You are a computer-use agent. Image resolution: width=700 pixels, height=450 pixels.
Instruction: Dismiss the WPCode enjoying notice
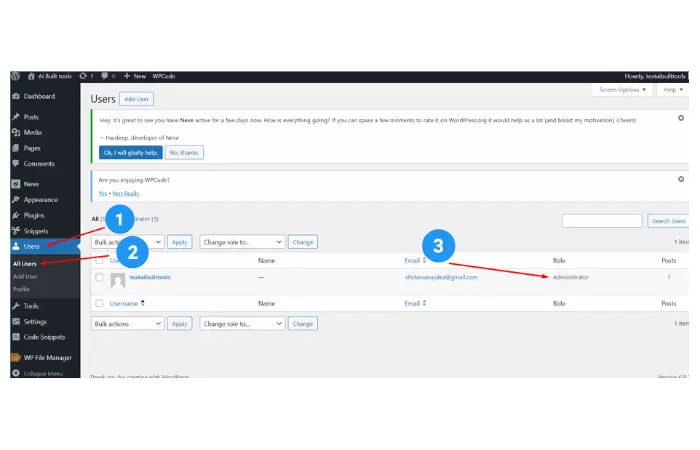click(681, 179)
